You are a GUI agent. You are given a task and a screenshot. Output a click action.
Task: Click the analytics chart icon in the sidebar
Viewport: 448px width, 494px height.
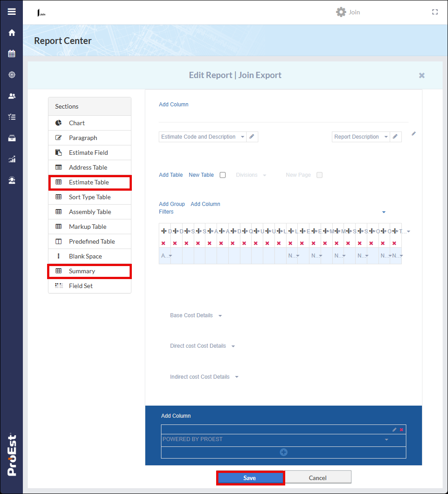pyautogui.click(x=12, y=159)
